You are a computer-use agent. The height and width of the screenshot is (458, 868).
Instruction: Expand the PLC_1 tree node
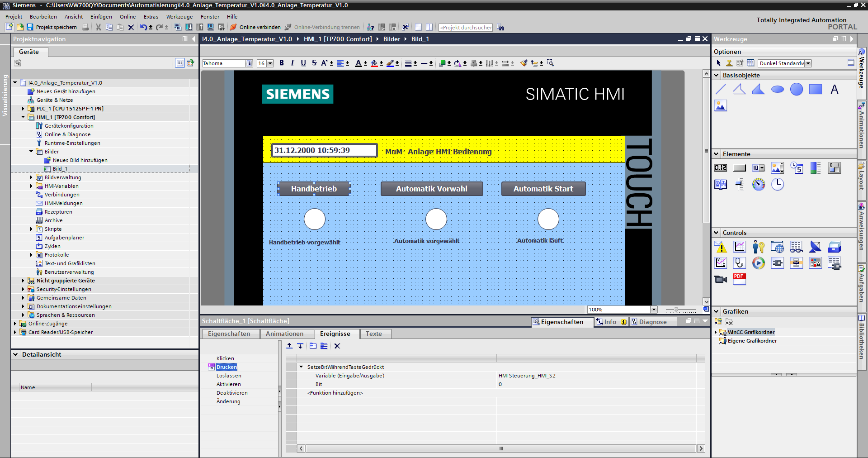23,109
